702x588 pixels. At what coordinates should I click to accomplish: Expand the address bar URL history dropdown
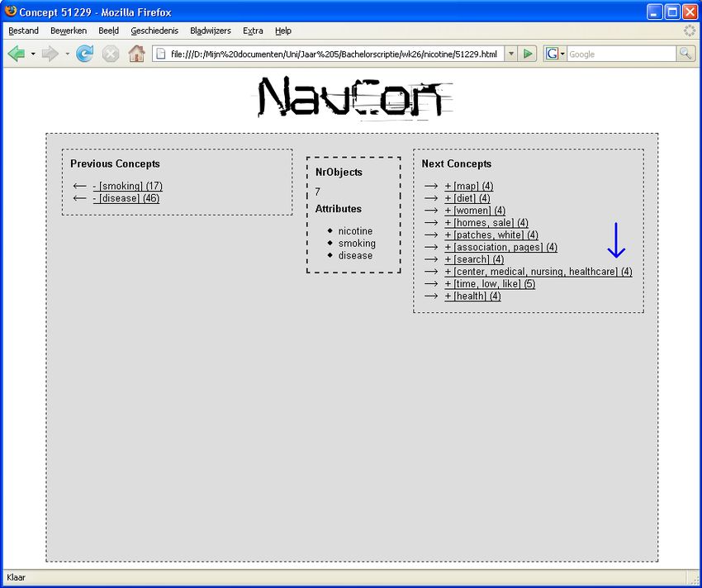pos(511,55)
